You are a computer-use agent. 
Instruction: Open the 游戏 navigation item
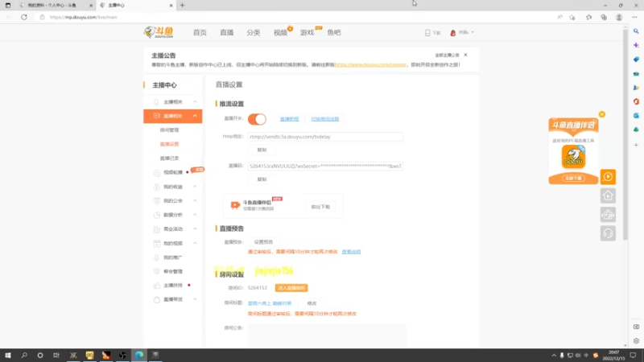coord(308,32)
